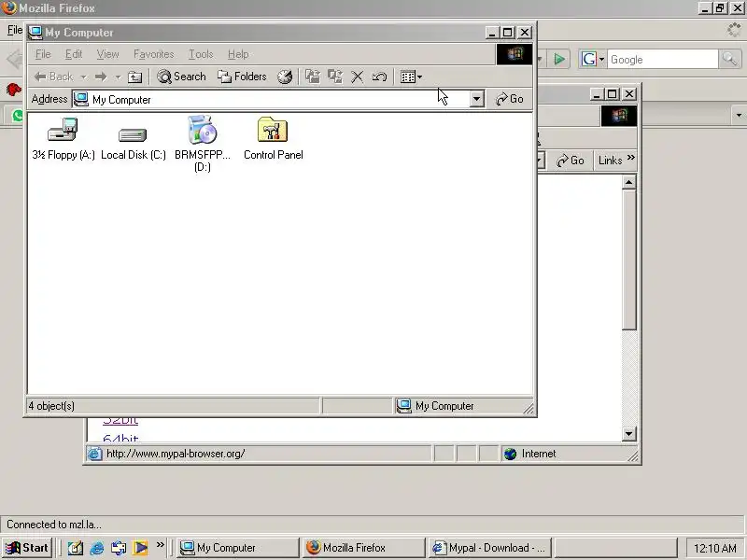Open the Back history dropdown arrow
Image resolution: width=747 pixels, height=560 pixels.
tap(83, 77)
